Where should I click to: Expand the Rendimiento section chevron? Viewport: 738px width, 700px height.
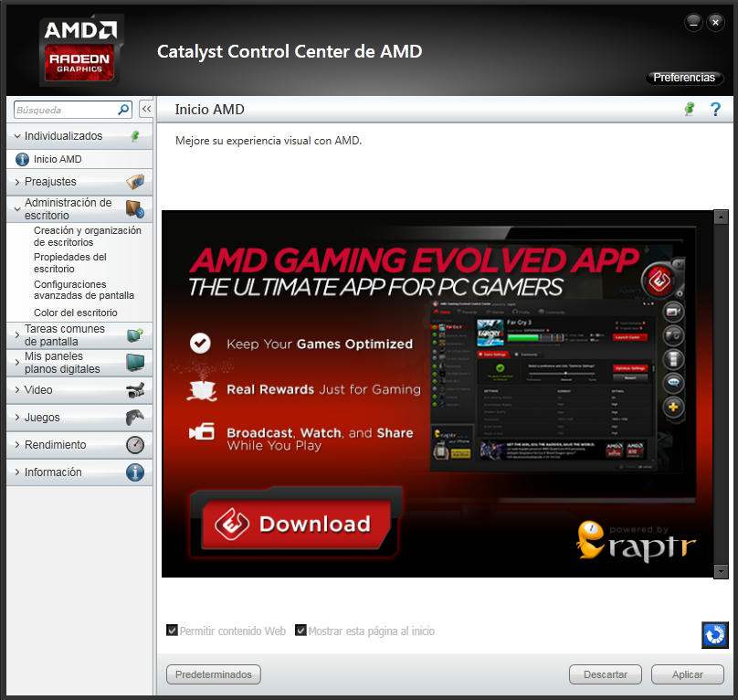click(x=17, y=445)
